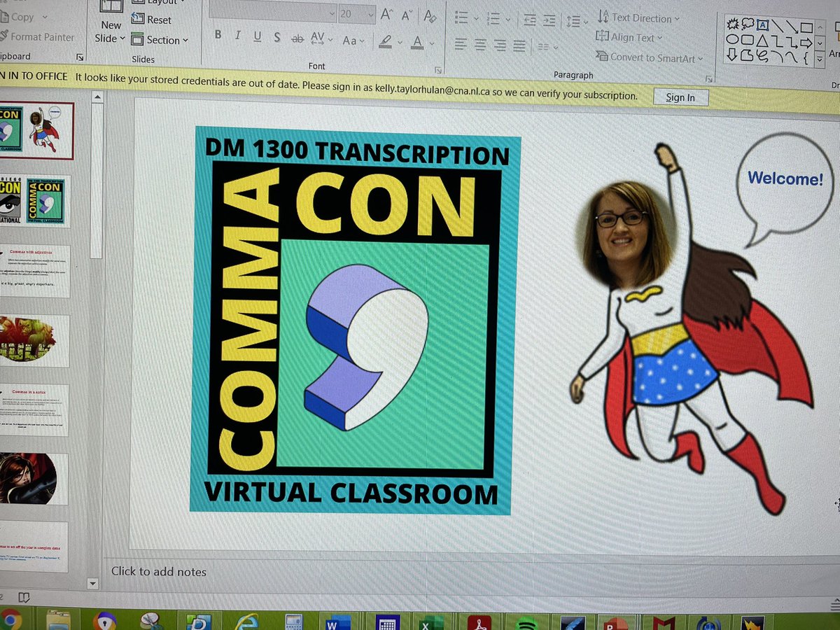The image size is (840, 630).
Task: Open Adobe Acrobat from the taskbar
Action: (479, 623)
